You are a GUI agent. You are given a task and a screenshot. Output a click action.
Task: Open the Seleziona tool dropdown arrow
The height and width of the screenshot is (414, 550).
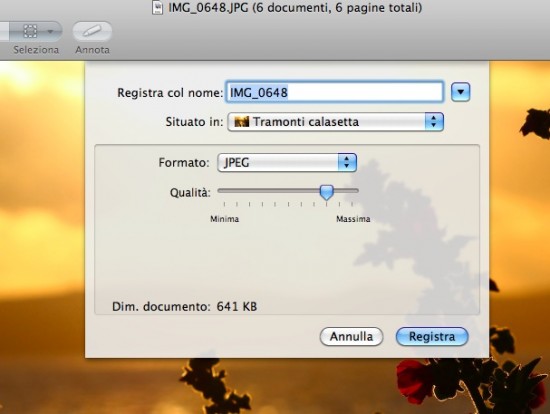pyautogui.click(x=50, y=31)
